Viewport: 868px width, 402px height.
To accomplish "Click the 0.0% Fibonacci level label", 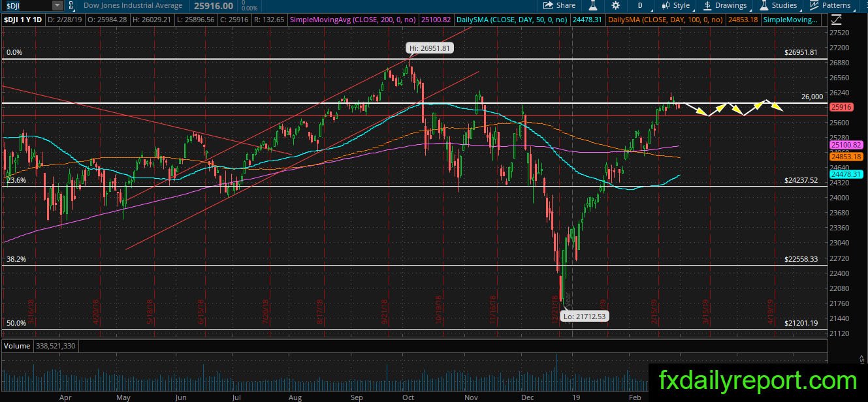I will [x=14, y=52].
